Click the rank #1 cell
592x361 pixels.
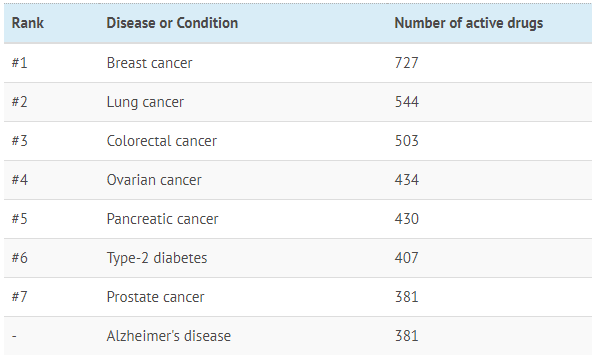(x=19, y=63)
